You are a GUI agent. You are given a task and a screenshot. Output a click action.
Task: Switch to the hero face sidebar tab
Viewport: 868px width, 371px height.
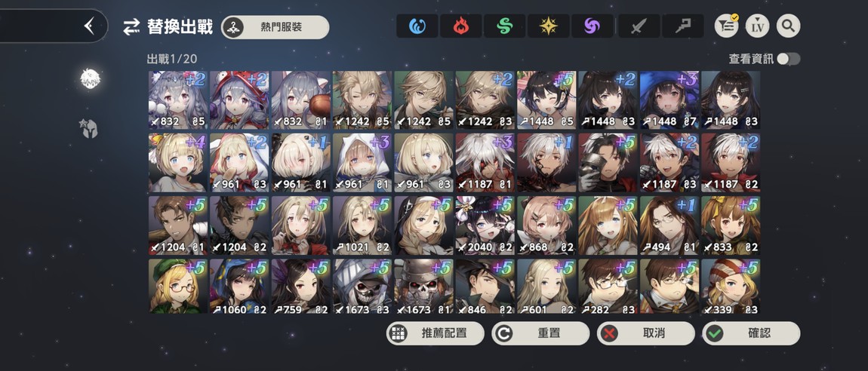coord(90,79)
